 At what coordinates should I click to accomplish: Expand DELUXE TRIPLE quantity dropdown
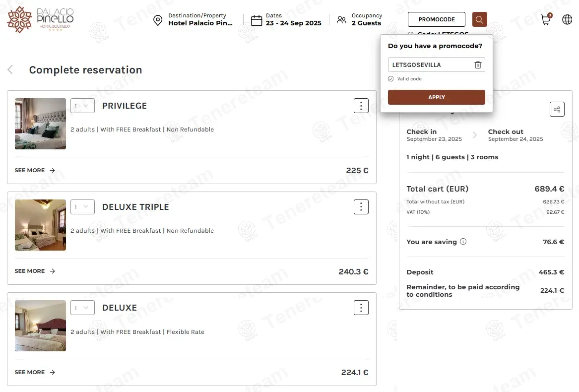pyautogui.click(x=83, y=207)
